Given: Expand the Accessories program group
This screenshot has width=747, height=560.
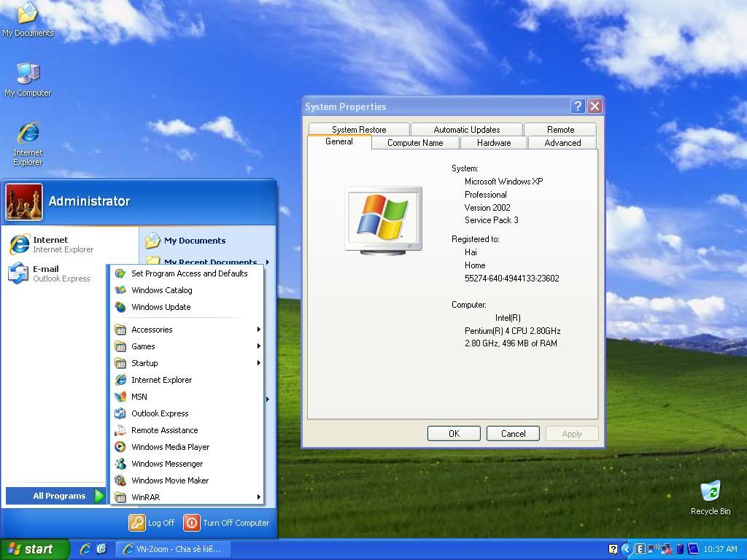Looking at the screenshot, I should coord(187,330).
